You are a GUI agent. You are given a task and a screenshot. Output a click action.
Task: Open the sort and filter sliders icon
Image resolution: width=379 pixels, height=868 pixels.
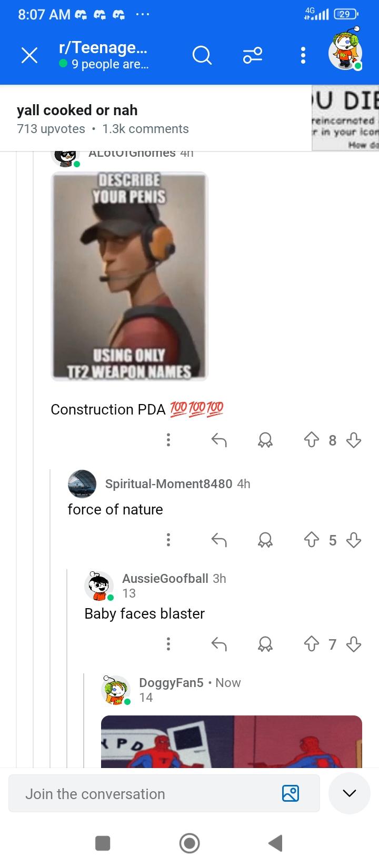tap(253, 55)
